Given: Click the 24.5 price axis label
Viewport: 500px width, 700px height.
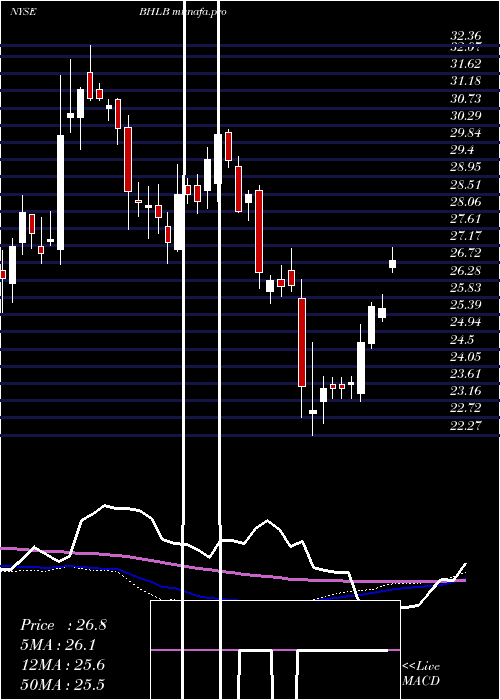Looking at the screenshot, I should (462, 340).
